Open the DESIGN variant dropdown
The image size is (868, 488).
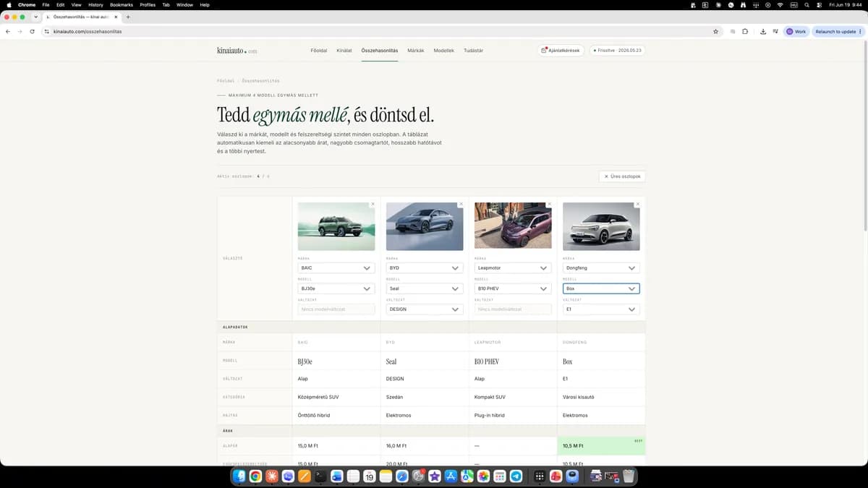click(425, 309)
